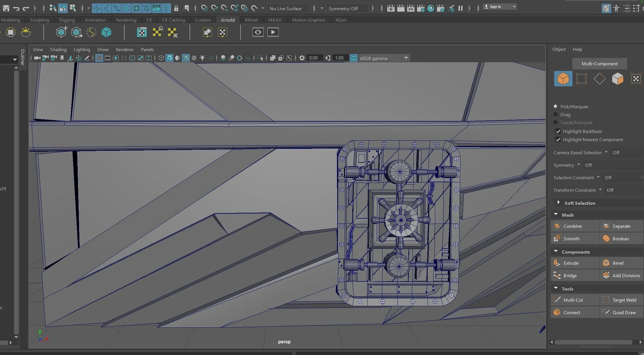Open the sRGB gamma dropdown
The image size is (644, 355).
(406, 58)
